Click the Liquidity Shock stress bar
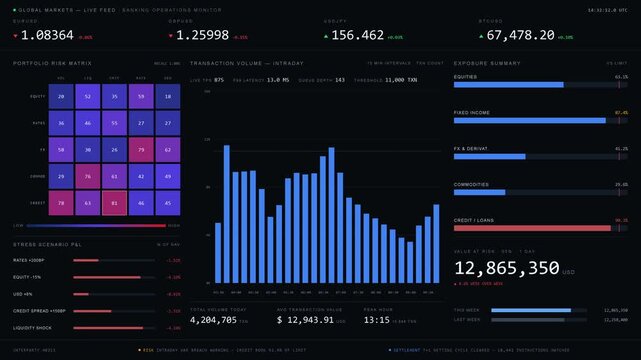Image resolution: width=641 pixels, height=360 pixels. (114, 328)
